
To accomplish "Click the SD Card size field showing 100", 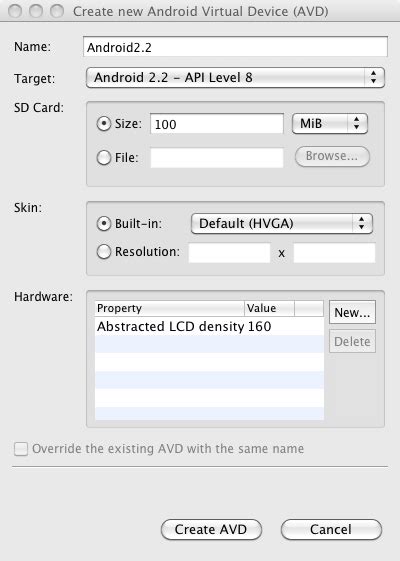I will pos(217,124).
